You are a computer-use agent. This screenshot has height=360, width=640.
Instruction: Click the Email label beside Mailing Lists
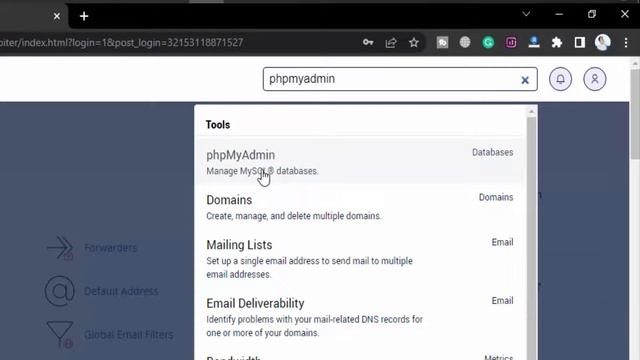(x=502, y=242)
